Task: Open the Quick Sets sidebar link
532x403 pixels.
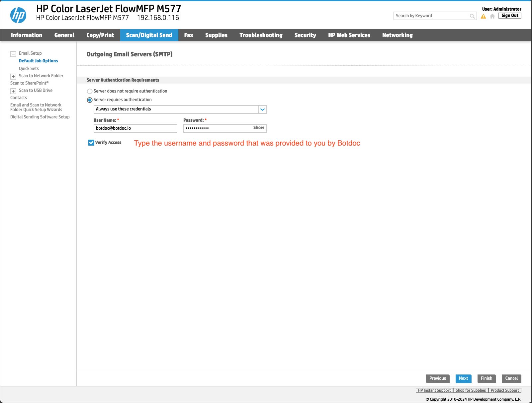Action: click(29, 68)
